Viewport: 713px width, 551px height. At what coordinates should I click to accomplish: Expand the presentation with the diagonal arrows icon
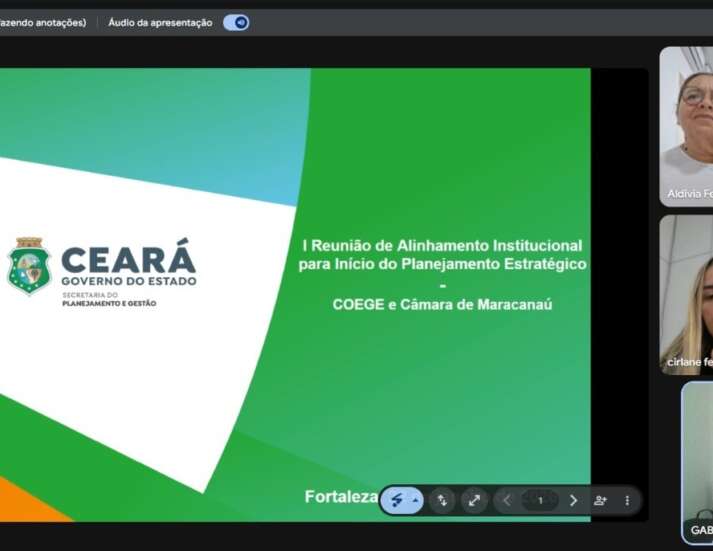coord(474,501)
